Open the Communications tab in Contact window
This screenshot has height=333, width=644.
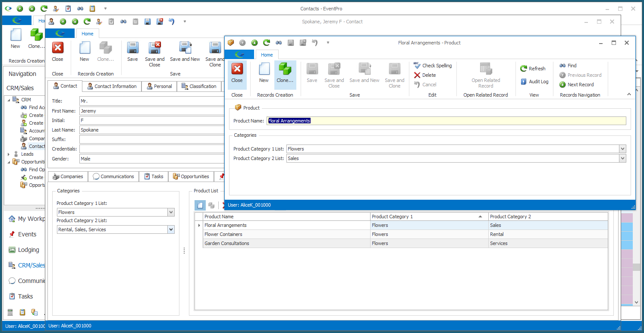coord(113,176)
